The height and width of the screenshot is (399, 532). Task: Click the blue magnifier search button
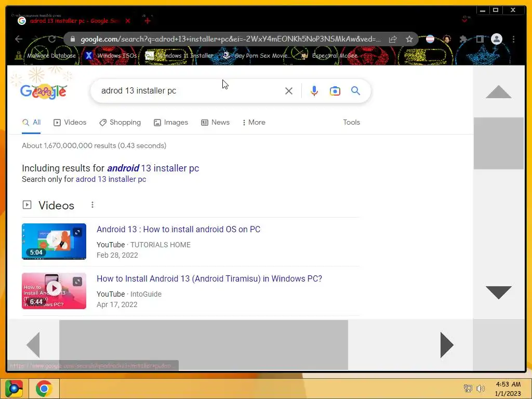click(x=355, y=90)
